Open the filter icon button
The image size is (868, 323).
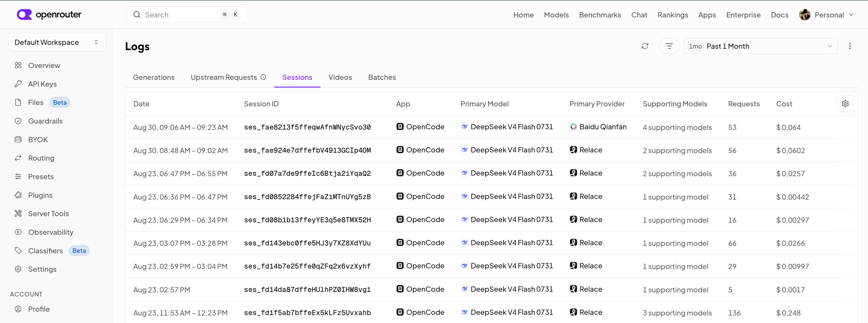tap(669, 46)
